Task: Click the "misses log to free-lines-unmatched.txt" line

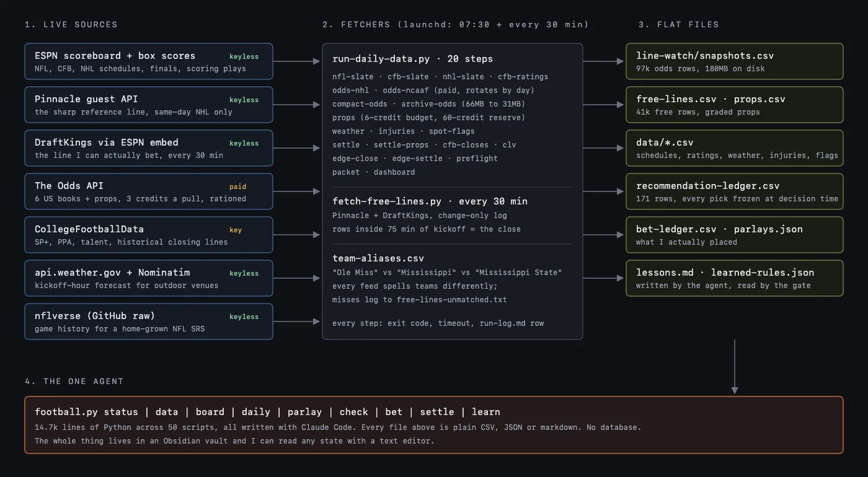Action: [x=419, y=300]
